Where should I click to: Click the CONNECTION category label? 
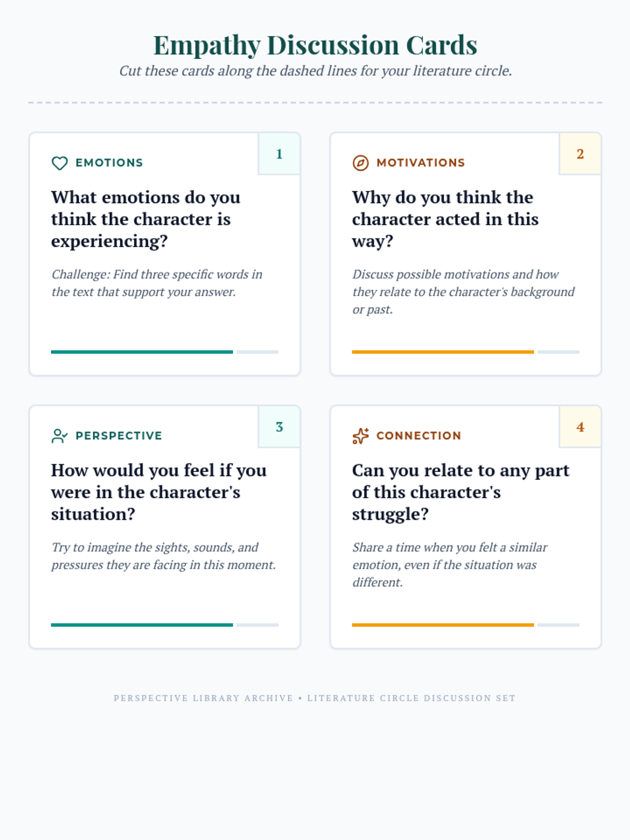(418, 436)
